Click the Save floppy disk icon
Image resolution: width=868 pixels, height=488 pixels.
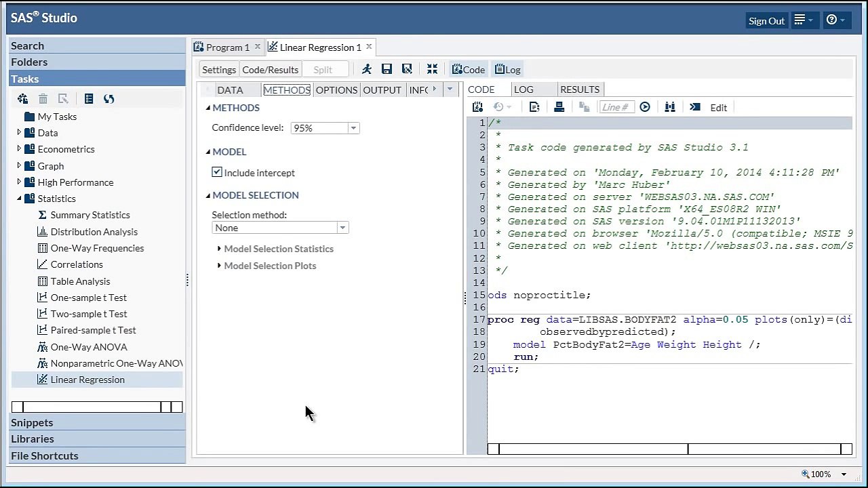[387, 69]
